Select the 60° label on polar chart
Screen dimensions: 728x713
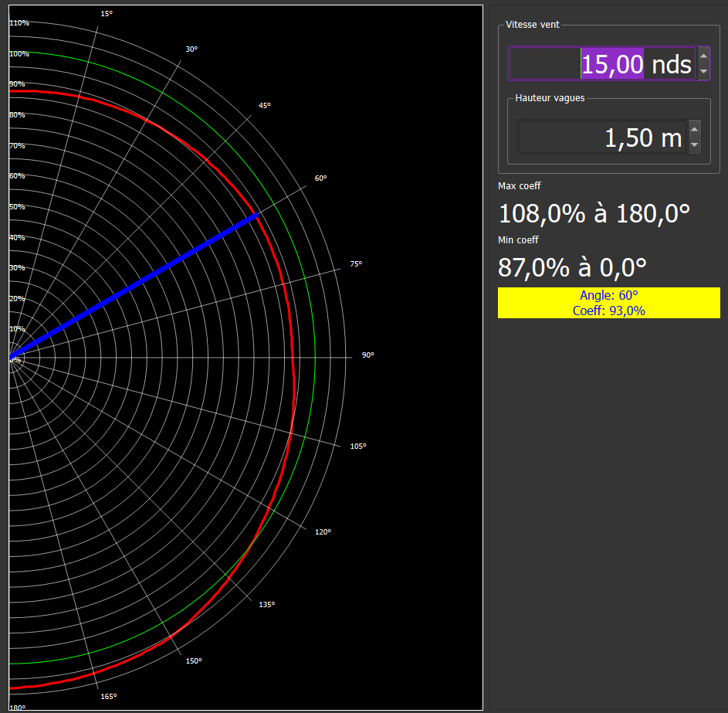tap(320, 178)
